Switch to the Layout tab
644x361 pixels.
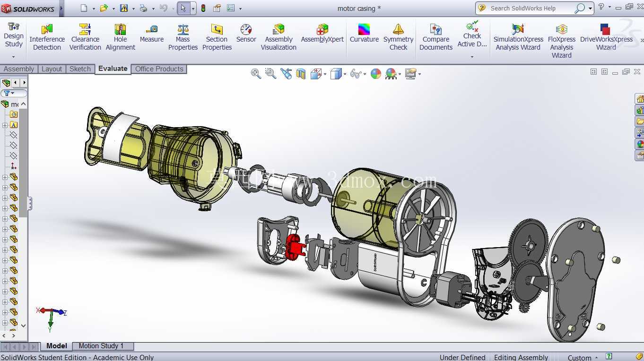pos(52,69)
